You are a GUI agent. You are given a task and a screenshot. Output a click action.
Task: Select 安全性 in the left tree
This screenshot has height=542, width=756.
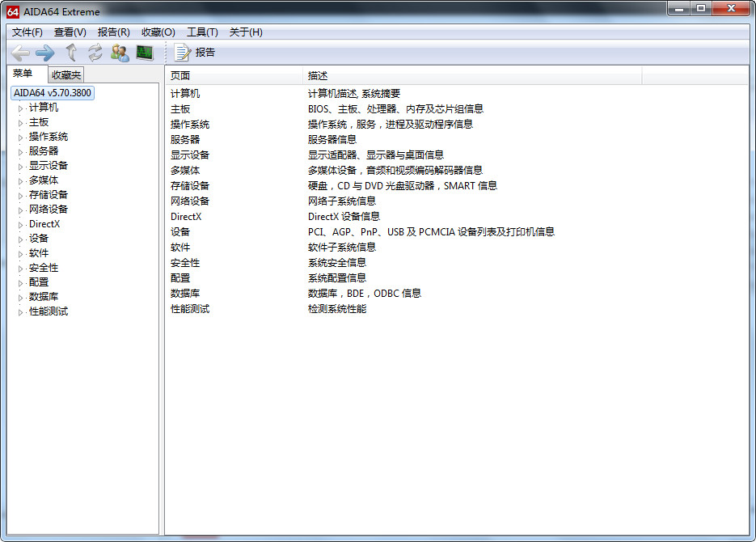pyautogui.click(x=44, y=267)
